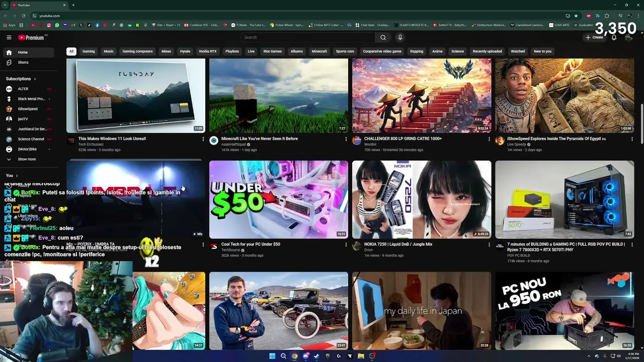
Task: Open the TechSource channel link
Action: (230, 250)
